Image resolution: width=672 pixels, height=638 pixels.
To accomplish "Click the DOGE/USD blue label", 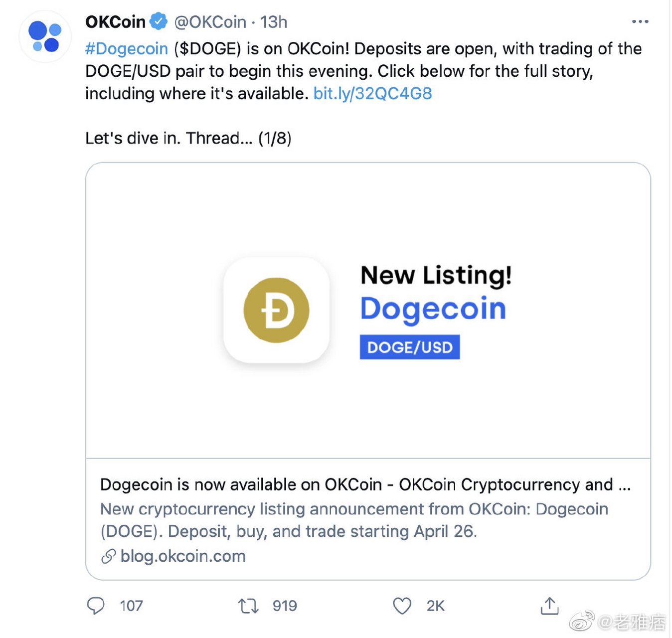I will point(410,347).
